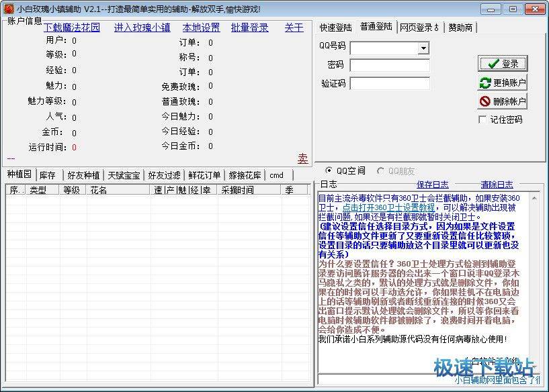This screenshot has width=549, height=392.
Task: Switch to the 快速登陆 tab
Action: [336, 28]
